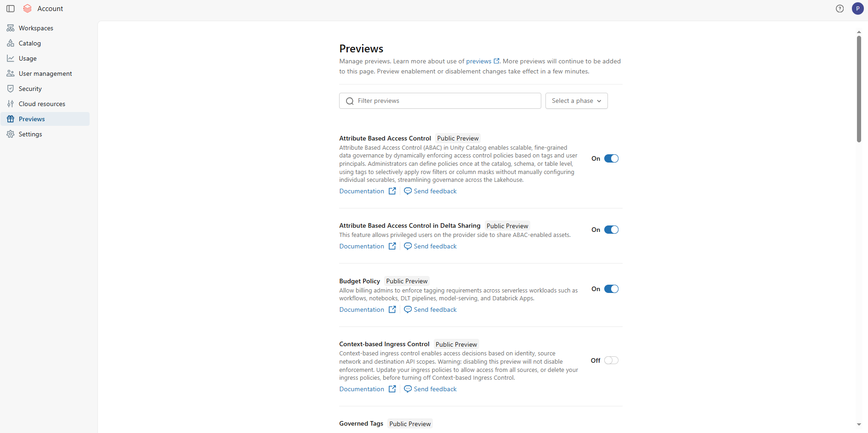Collapse the sidebar with the panel toggle icon

pyautogui.click(x=10, y=8)
